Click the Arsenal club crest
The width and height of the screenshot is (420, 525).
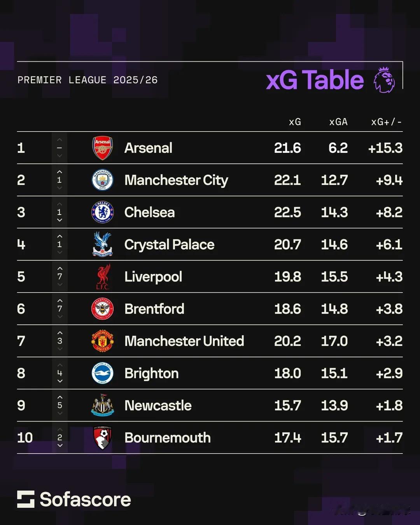tap(103, 148)
